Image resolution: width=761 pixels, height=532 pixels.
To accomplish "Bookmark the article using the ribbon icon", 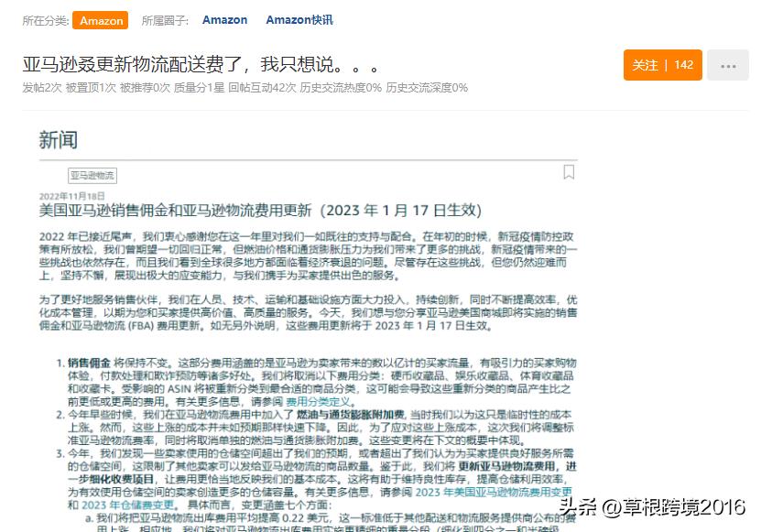I will [x=569, y=171].
